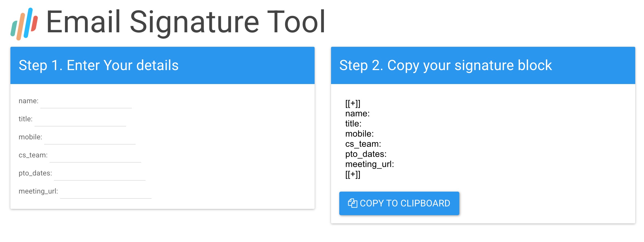Click the "pto_dates:" line in signature block
The image size is (644, 242).
pos(366,154)
